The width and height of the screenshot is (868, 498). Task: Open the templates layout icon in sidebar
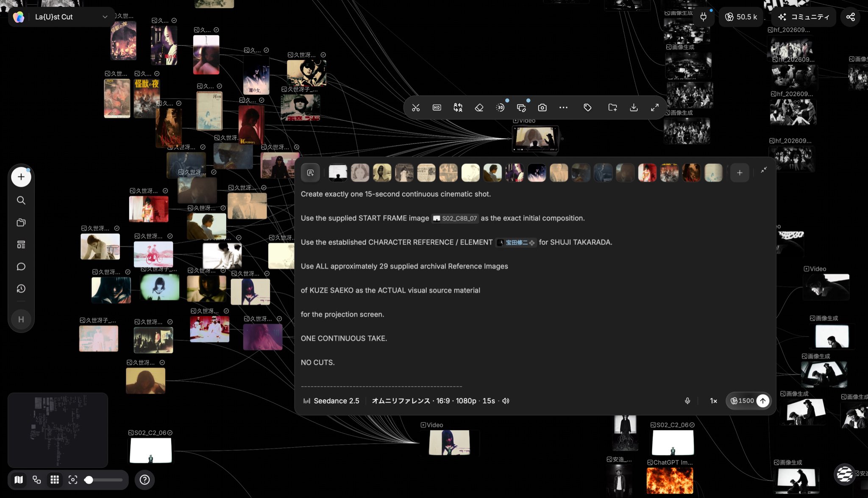click(x=21, y=244)
